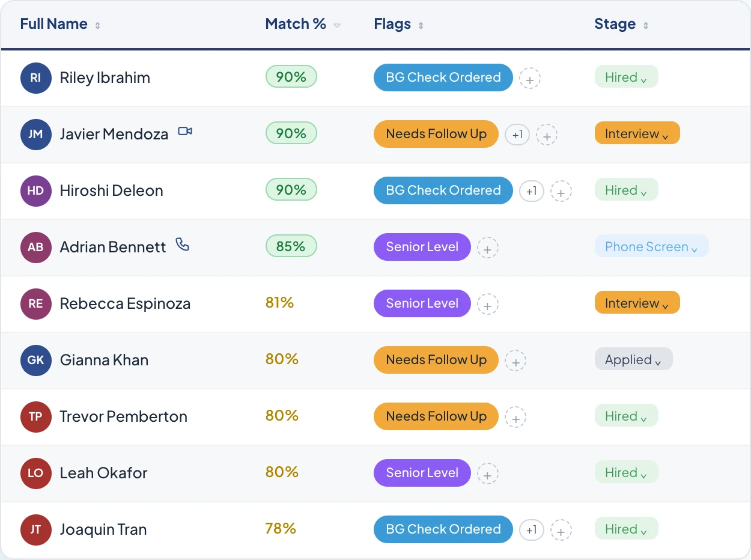The width and height of the screenshot is (751, 560).
Task: Click Javier Mendoza's Needs Follow Up flag
Action: click(436, 134)
